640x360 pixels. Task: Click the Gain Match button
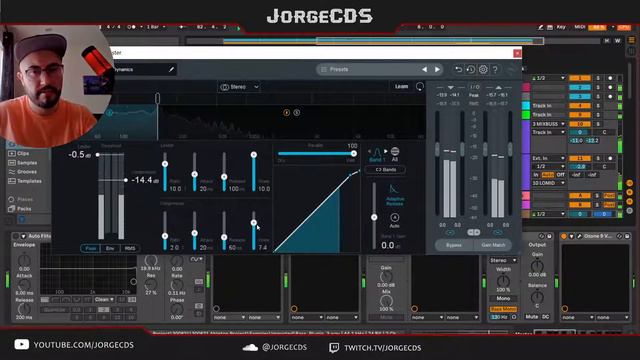click(493, 245)
